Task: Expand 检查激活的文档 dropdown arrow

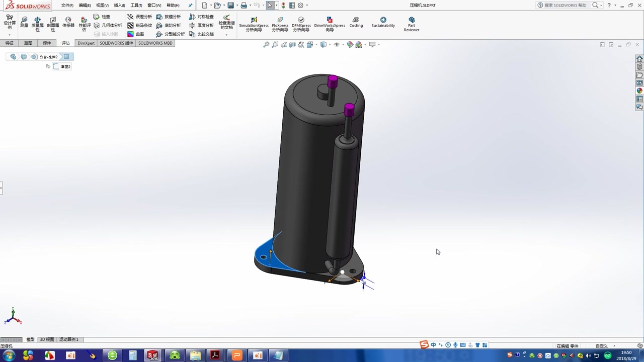Action: pos(226,34)
